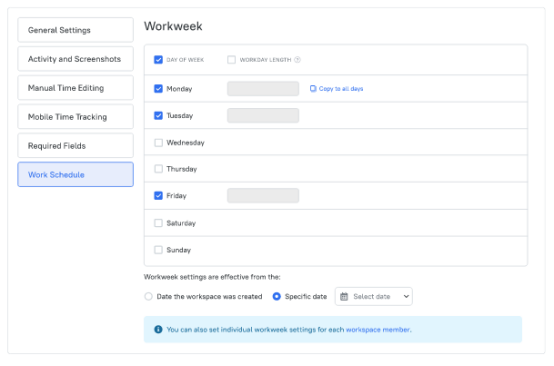Select the Work Schedule section

(x=75, y=175)
